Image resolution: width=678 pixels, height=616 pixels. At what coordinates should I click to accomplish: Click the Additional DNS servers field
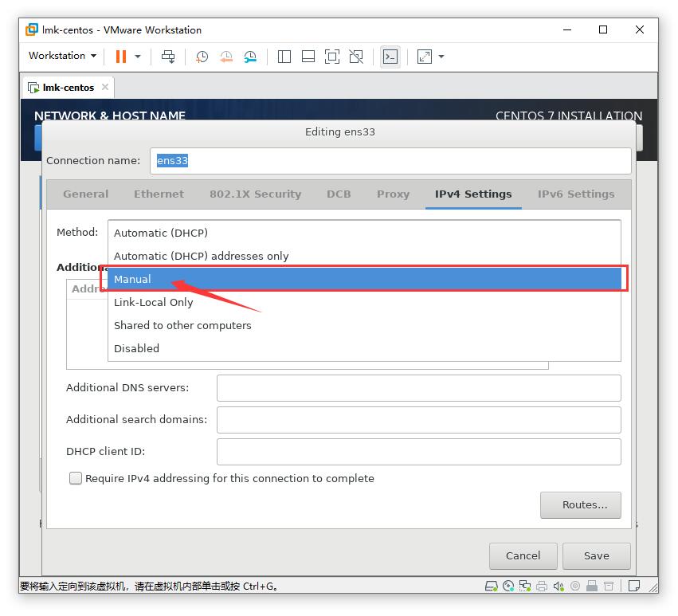click(418, 387)
